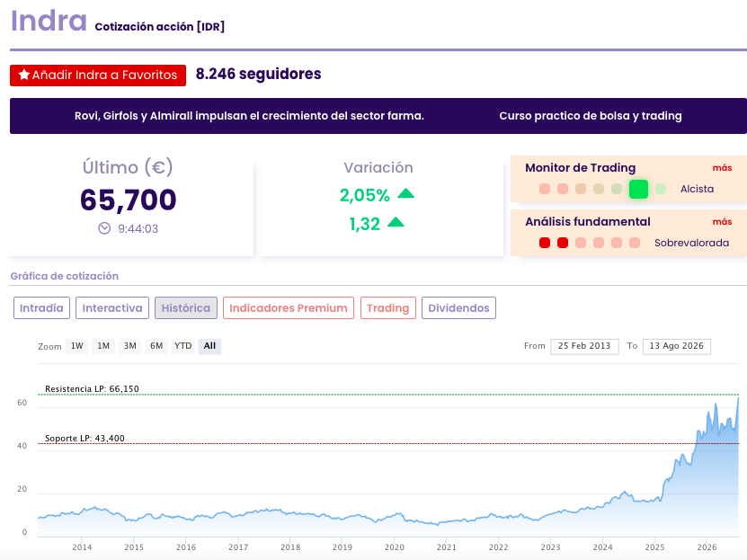Click Añadir Indra a Favoritos button
This screenshot has width=747, height=560.
(98, 76)
